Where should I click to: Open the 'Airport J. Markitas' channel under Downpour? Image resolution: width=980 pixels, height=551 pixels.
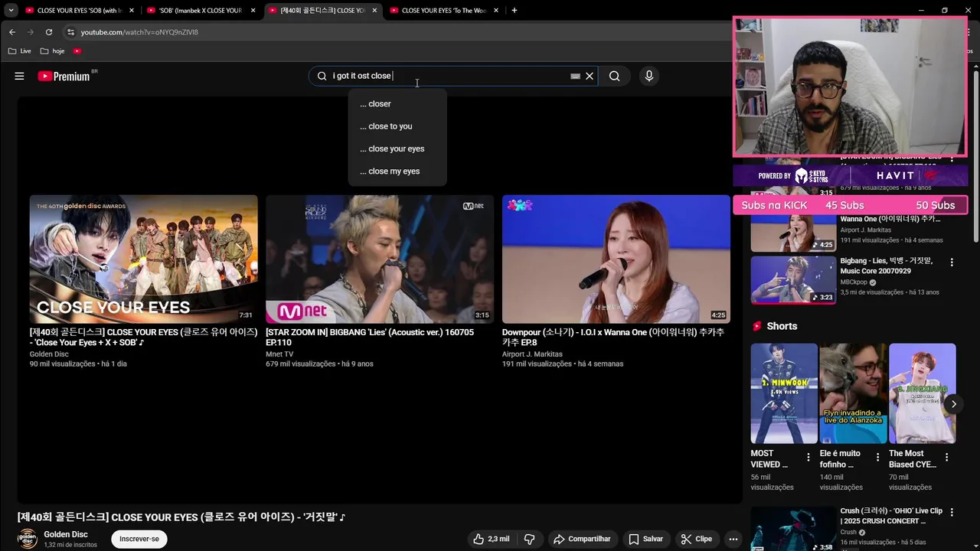pos(532,354)
